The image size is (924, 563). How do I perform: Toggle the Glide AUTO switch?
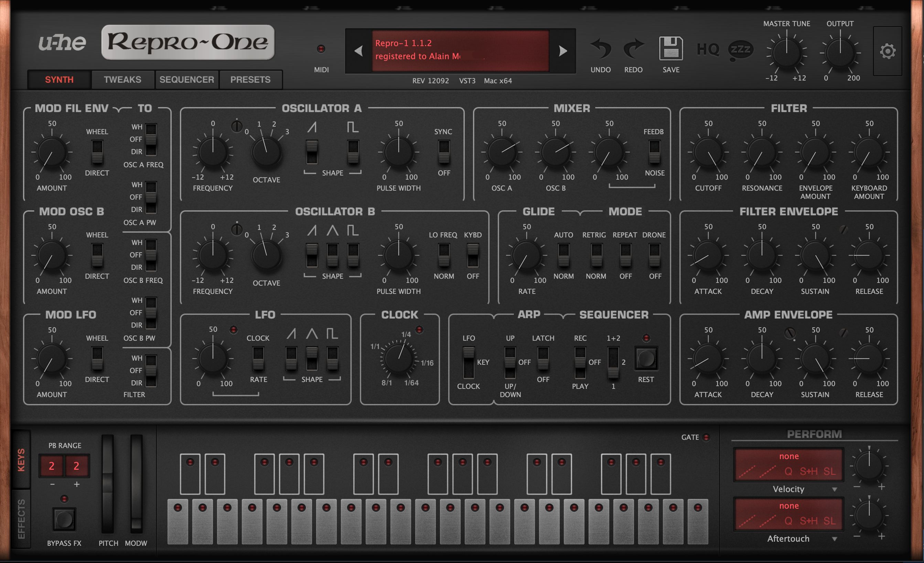coord(563,255)
